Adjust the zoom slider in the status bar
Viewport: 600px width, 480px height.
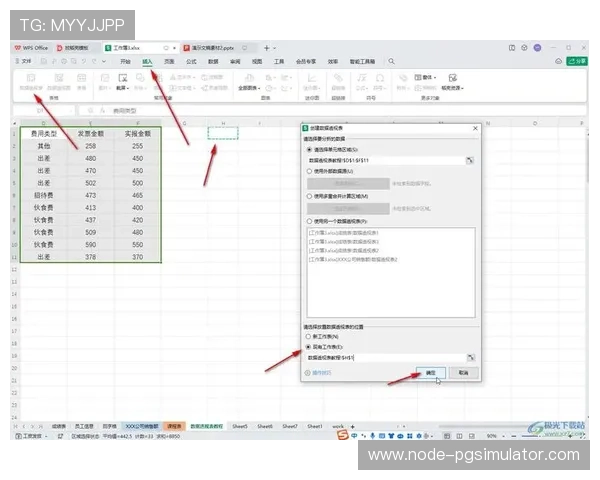[532, 436]
